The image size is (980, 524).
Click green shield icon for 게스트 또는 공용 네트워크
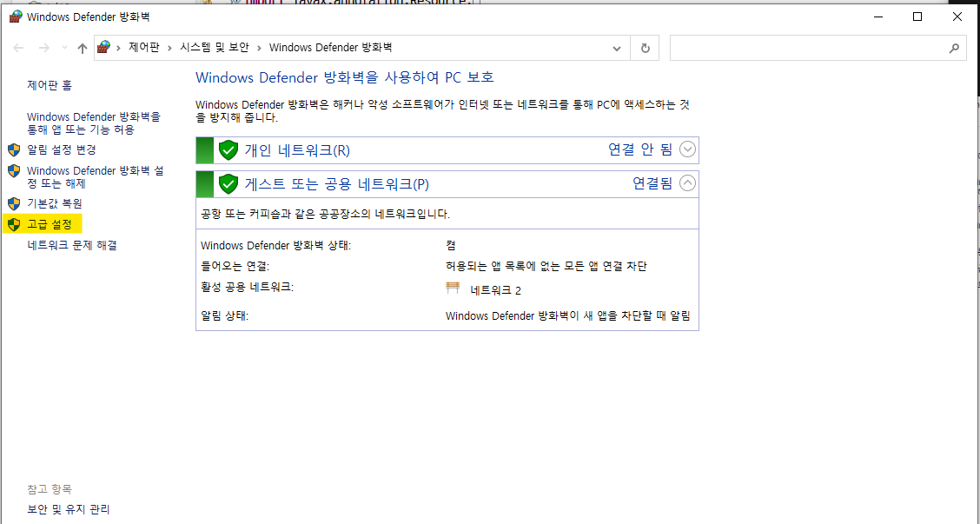coord(228,184)
